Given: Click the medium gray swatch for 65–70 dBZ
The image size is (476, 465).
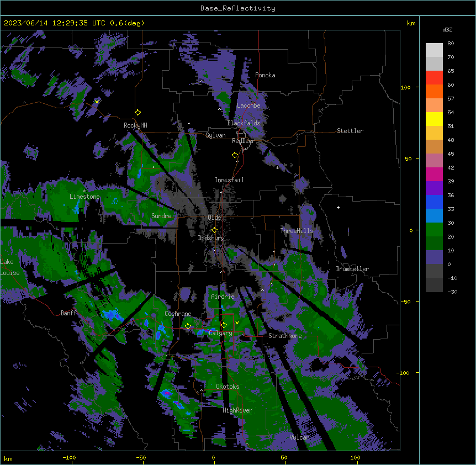Looking at the screenshot, I should pos(434,64).
